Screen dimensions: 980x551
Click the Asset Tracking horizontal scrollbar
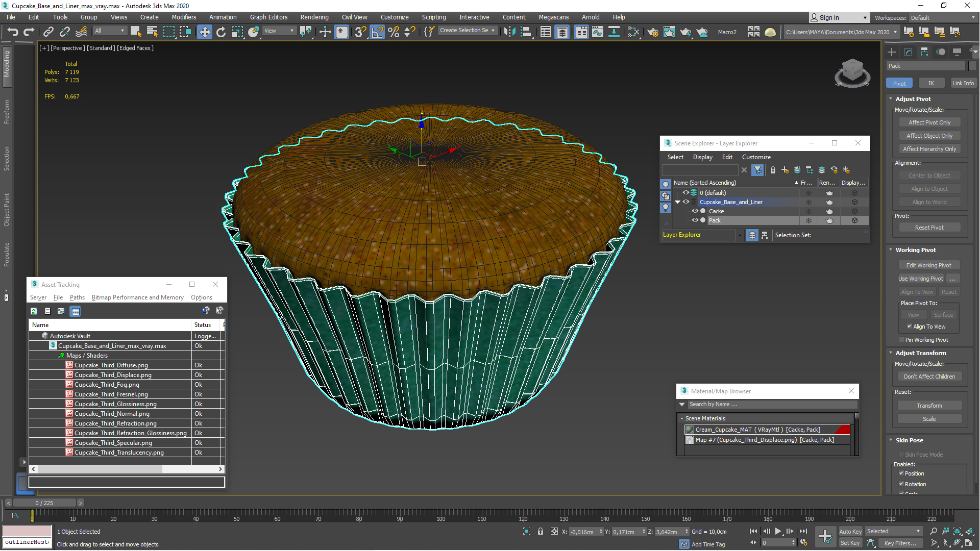coord(100,469)
